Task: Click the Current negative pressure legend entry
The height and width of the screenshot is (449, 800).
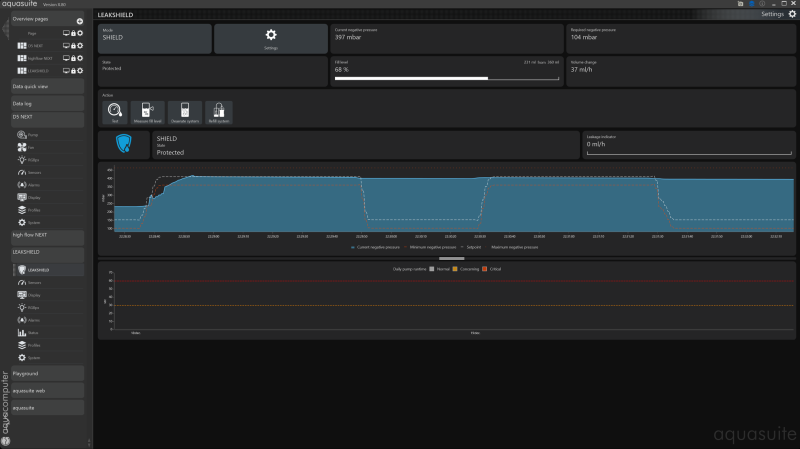Action: [x=375, y=247]
